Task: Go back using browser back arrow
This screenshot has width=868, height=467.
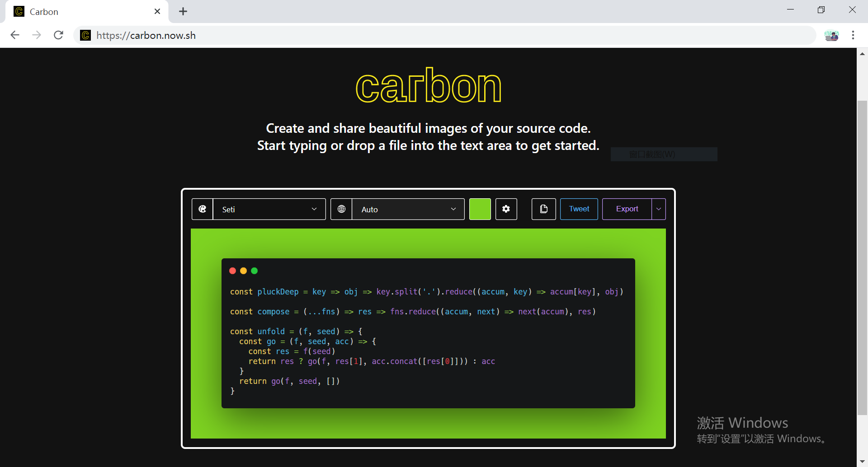Action: (15, 35)
